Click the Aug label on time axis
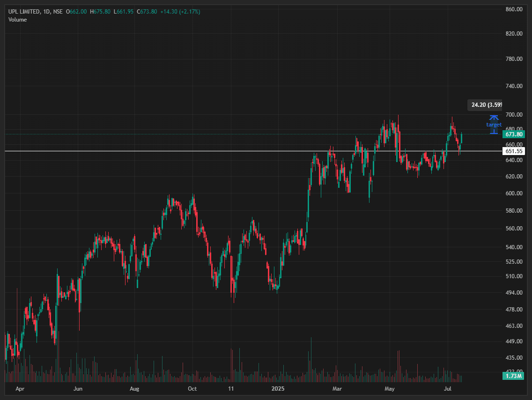This screenshot has height=400, width=532. coord(134,389)
